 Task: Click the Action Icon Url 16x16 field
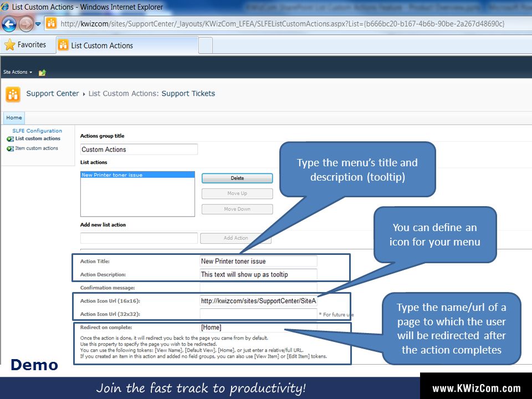click(259, 301)
